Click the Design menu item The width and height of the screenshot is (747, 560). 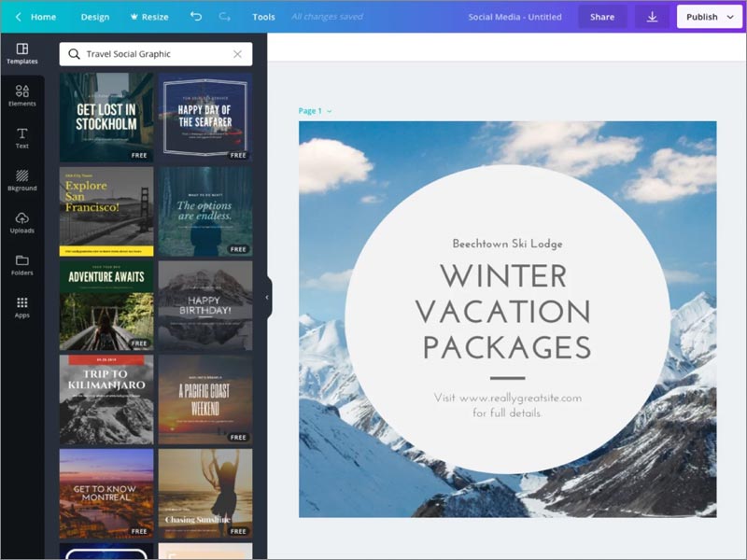94,16
